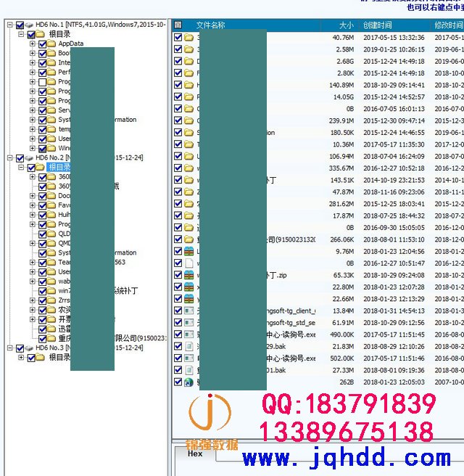Click folder icon in the 14.05G row

pos(189,97)
